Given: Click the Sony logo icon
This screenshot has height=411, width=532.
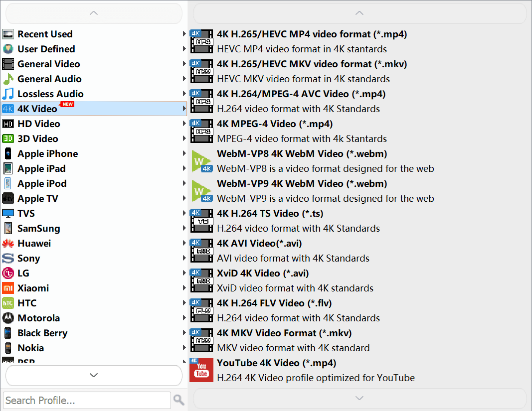Looking at the screenshot, I should click(x=8, y=258).
